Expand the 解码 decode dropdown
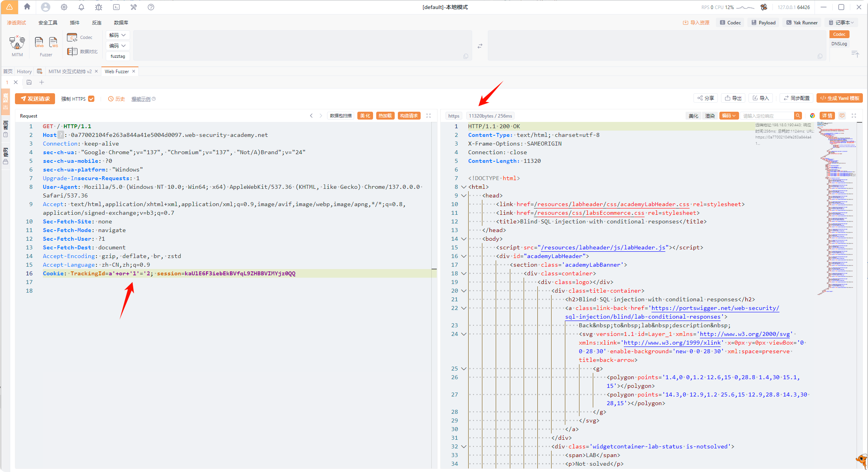 (x=118, y=35)
